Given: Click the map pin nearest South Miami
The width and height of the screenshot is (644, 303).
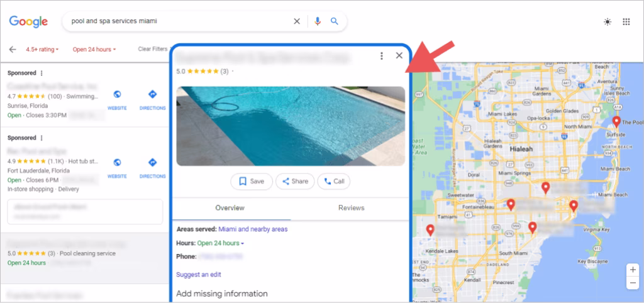Looking at the screenshot, I should 532,228.
